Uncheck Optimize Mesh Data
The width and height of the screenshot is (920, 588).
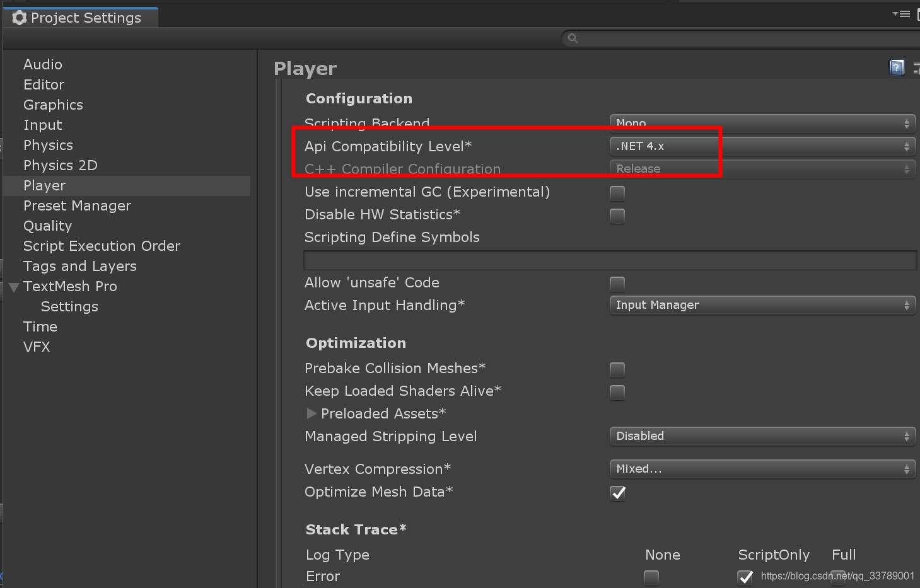pos(617,493)
